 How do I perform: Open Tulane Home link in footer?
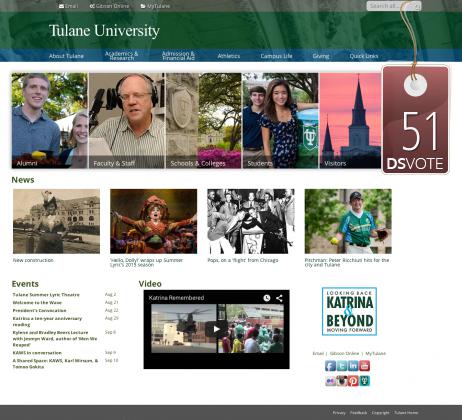point(406,413)
